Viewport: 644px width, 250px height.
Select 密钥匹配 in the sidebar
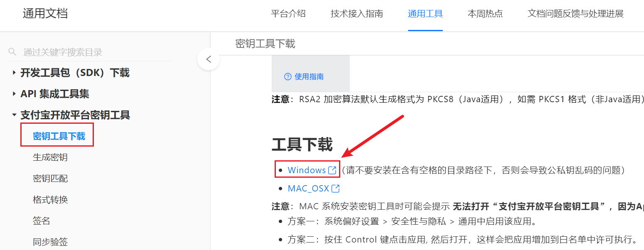point(50,179)
